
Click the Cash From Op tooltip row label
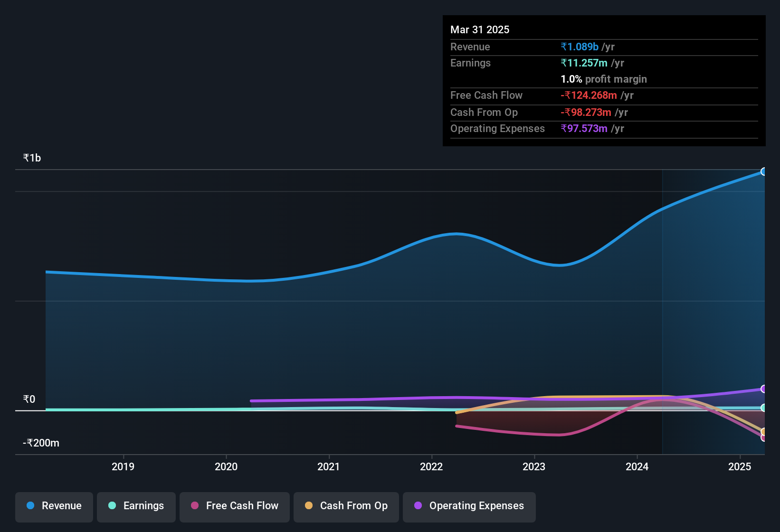[x=484, y=112]
